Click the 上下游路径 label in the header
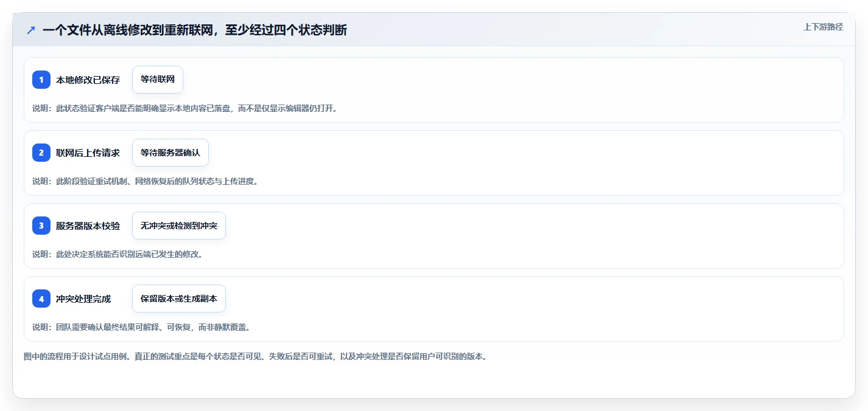 [x=823, y=27]
